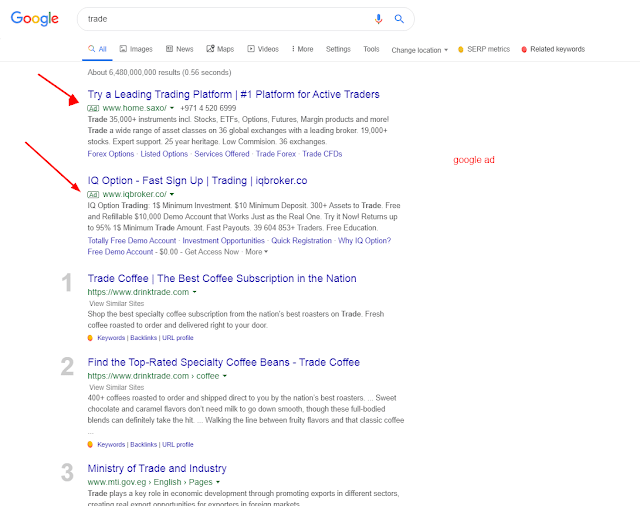Image resolution: width=640 pixels, height=506 pixels.
Task: Expand the More dropdown in IQ Option ad
Action: pyautogui.click(x=256, y=252)
